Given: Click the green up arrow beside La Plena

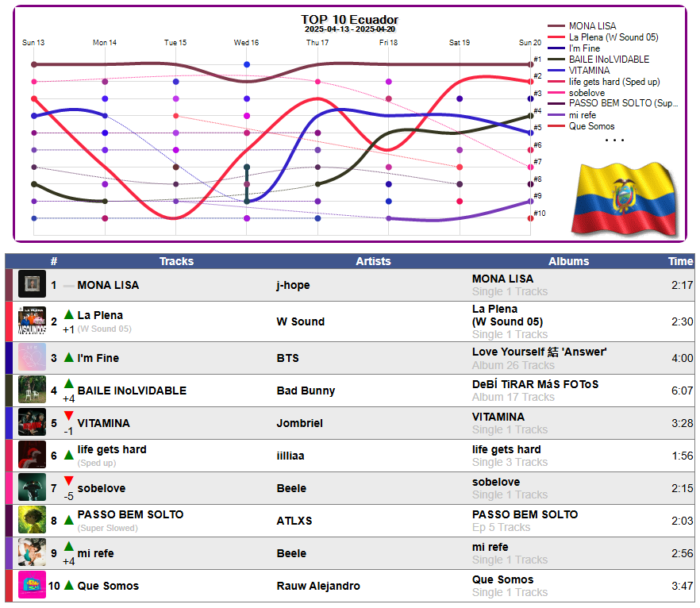Looking at the screenshot, I should [69, 314].
